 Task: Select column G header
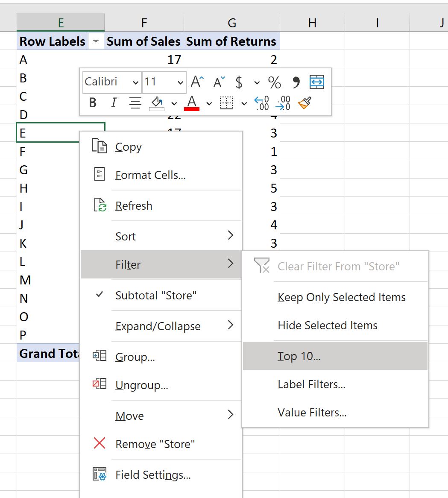(x=232, y=23)
